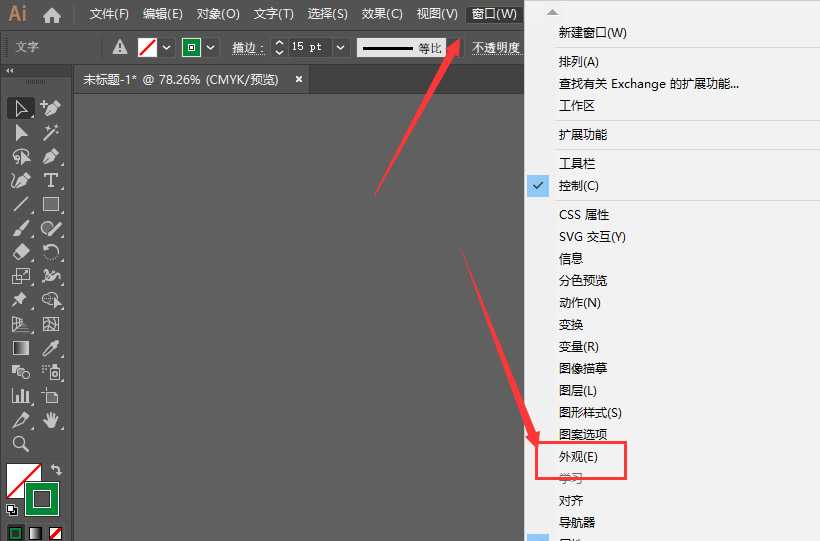The image size is (820, 541).
Task: Select the Puppet Warp pin tool
Action: 21,300
